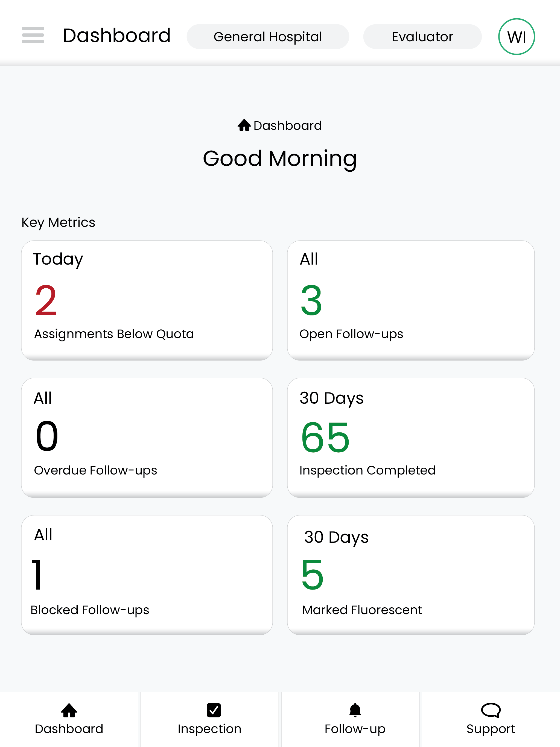Screen dimensions: 560x747
Task: Switch to the Inspection tab
Action: 209,719
